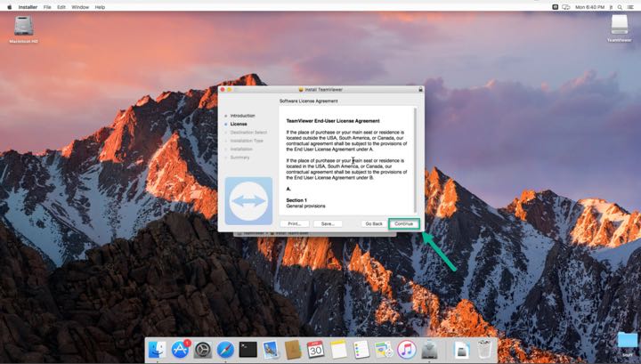641x364 pixels.
Task: Open the Trash in the Dock
Action: coord(484,350)
